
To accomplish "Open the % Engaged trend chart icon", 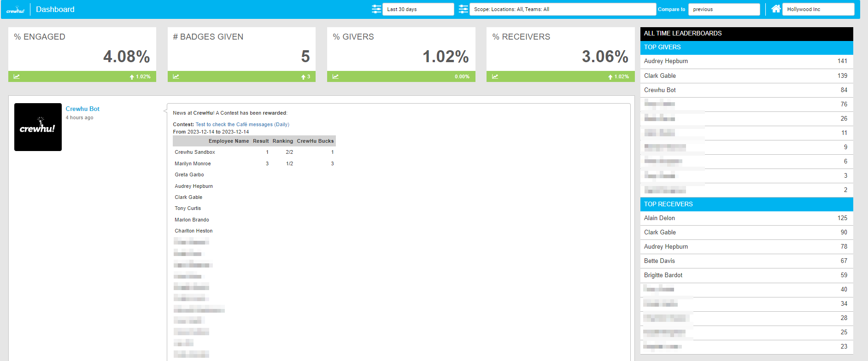I will coord(17,76).
